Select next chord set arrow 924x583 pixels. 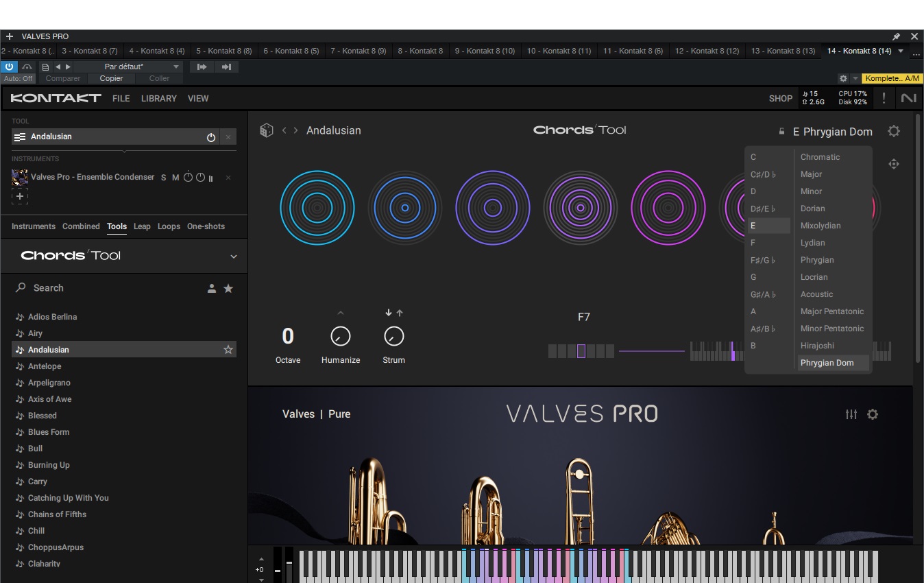point(295,130)
